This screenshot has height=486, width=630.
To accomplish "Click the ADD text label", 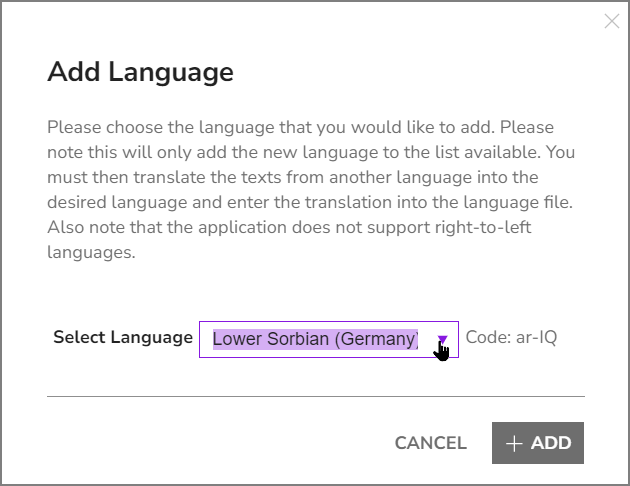I will tap(551, 443).
